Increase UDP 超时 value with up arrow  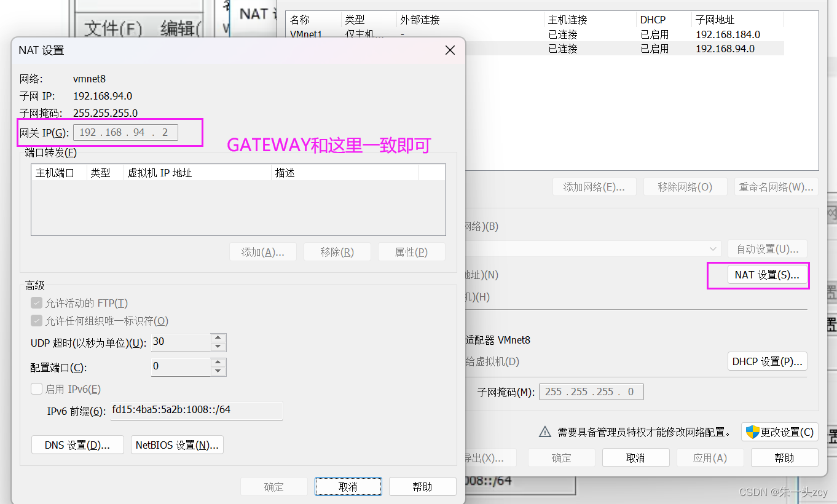tap(218, 338)
